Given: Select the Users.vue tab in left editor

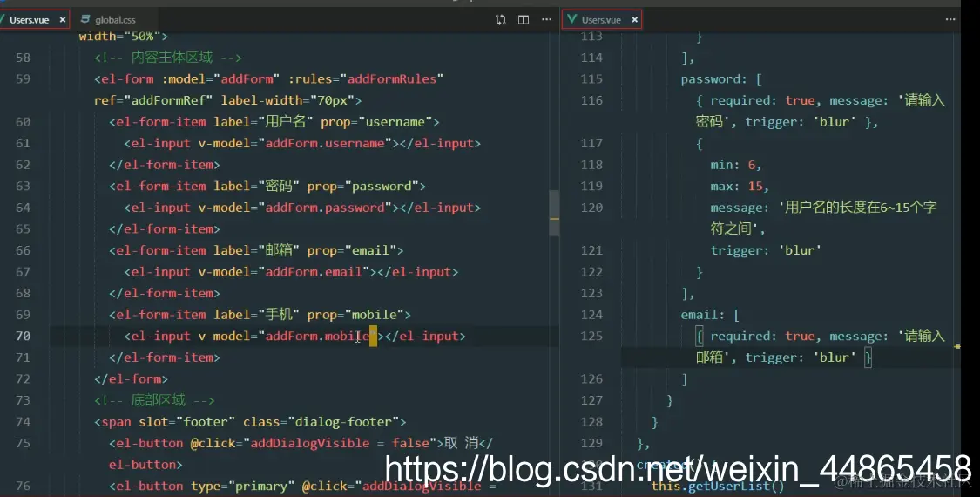Looking at the screenshot, I should pos(29,20).
